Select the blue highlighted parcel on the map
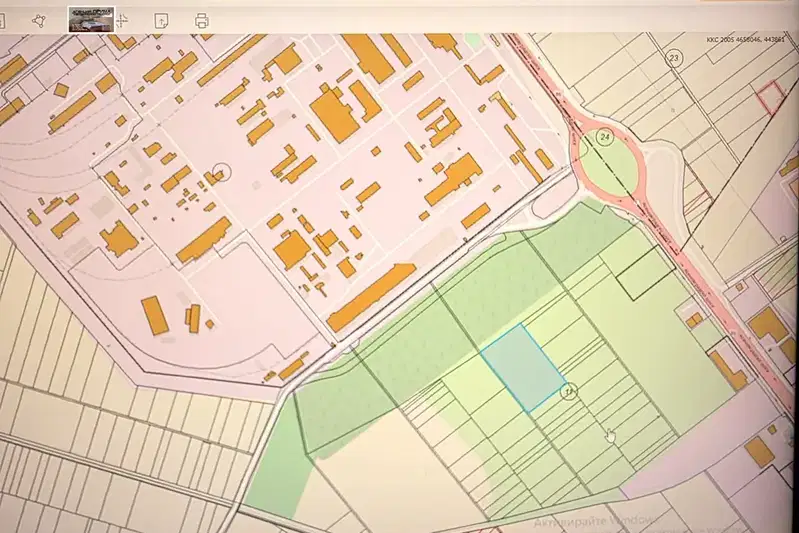This screenshot has width=799, height=533. (523, 367)
